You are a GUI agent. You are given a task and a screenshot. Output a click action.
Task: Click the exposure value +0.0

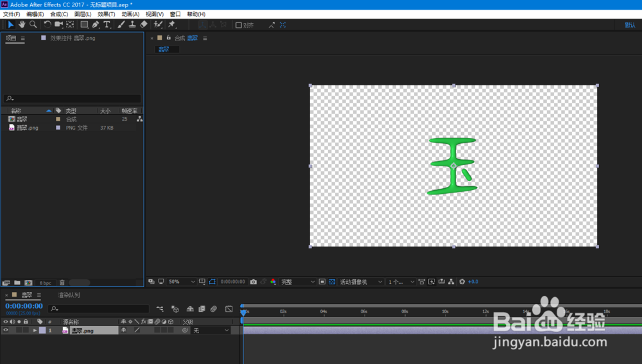coord(473,282)
